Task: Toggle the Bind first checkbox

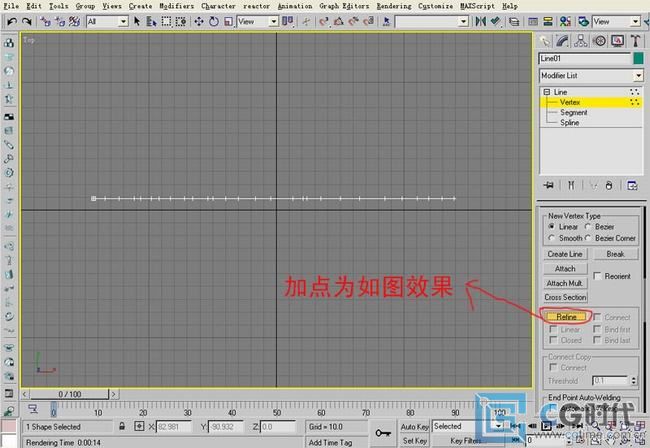Action: (x=597, y=329)
